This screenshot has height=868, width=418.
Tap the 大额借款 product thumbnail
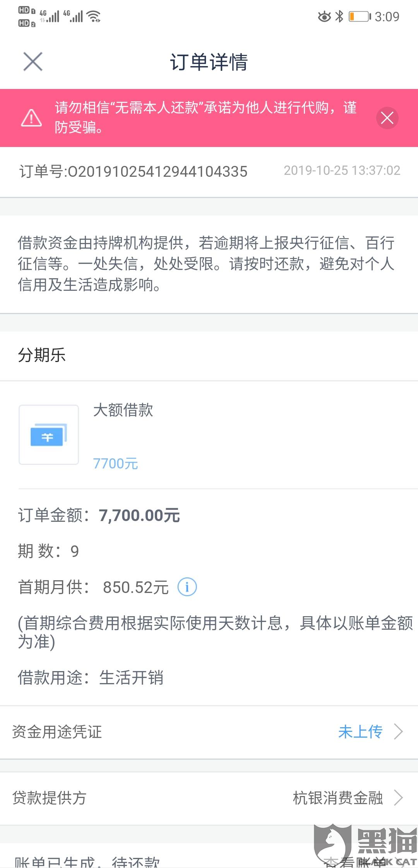(49, 435)
